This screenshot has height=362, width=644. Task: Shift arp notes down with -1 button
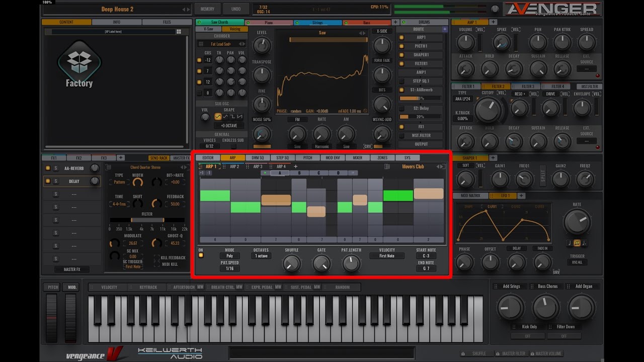209,173
